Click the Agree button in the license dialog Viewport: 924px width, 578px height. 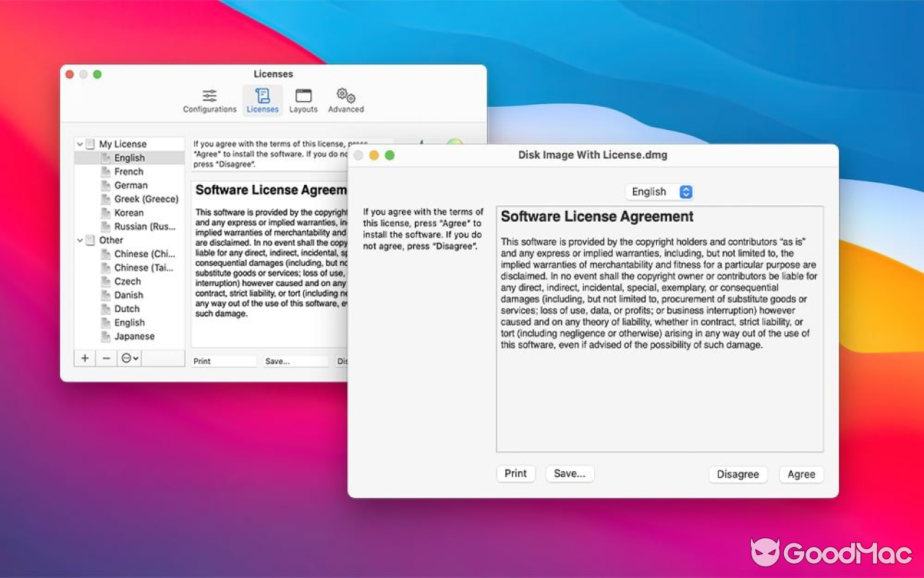click(801, 474)
